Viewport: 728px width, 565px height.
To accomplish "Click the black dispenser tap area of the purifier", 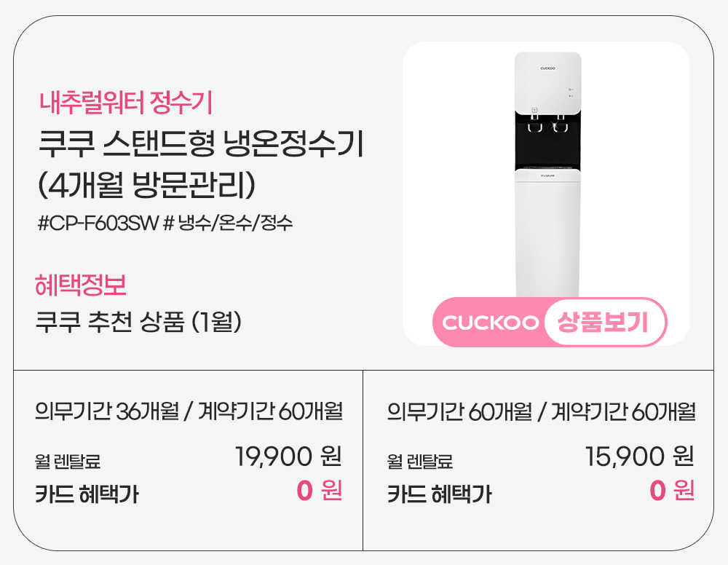I will coord(547,138).
